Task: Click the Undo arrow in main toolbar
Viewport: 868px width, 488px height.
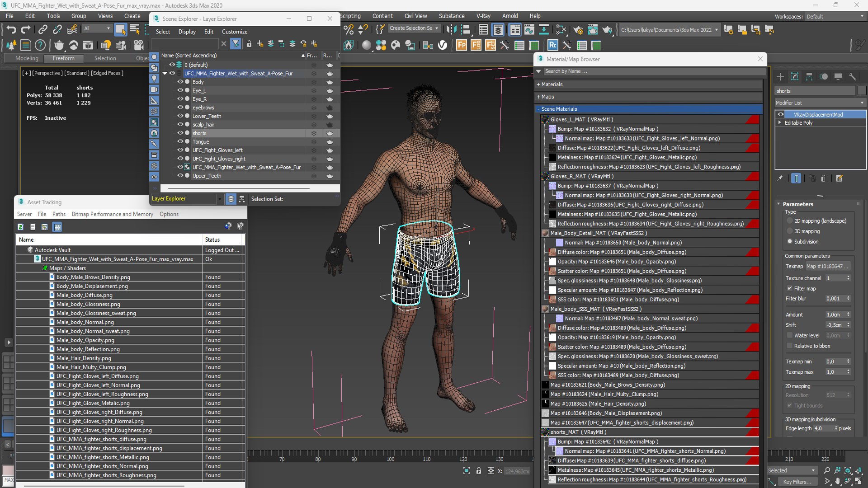Action: 11,30
